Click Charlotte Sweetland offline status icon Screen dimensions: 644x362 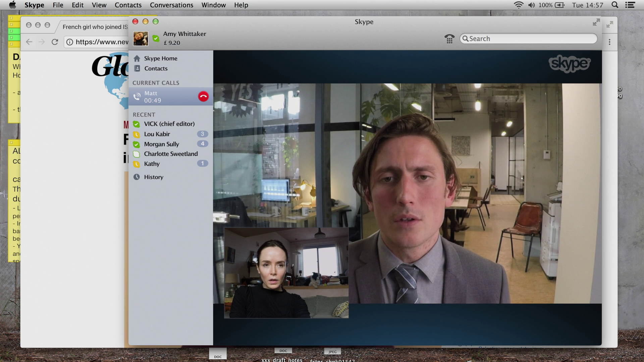pyautogui.click(x=136, y=154)
